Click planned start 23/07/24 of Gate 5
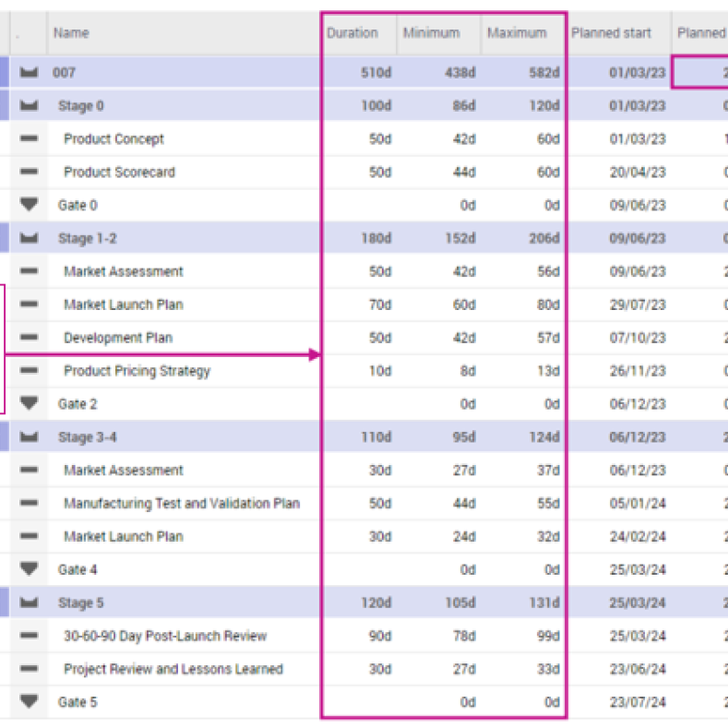Viewport: 728px width, 728px height. [638, 702]
